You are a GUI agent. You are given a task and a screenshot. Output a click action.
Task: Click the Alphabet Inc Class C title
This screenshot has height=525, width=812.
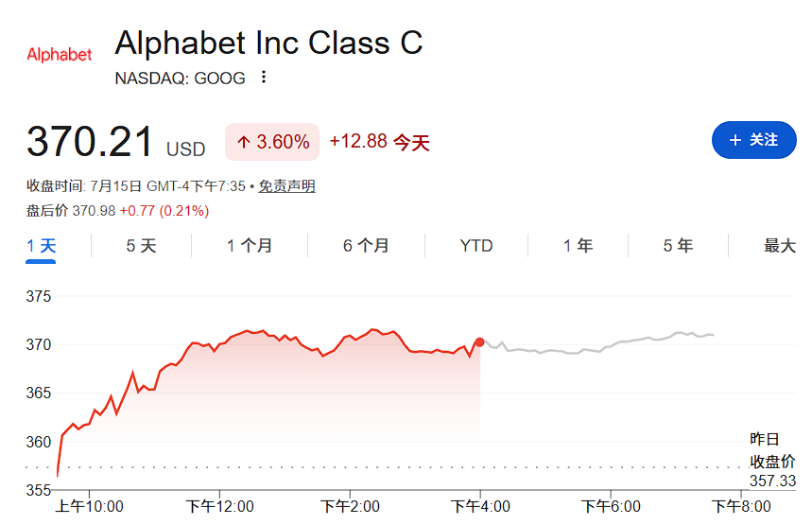click(x=268, y=43)
